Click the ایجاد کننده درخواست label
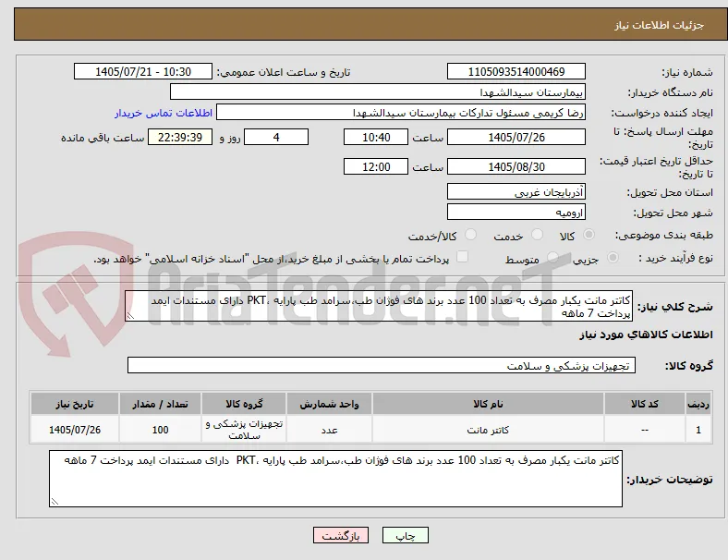The height and width of the screenshot is (560, 728). 662,114
